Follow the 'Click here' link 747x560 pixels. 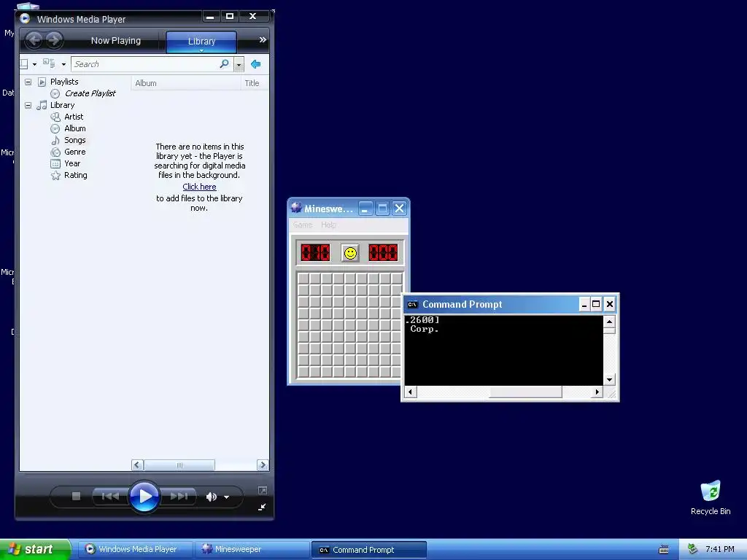pos(199,187)
